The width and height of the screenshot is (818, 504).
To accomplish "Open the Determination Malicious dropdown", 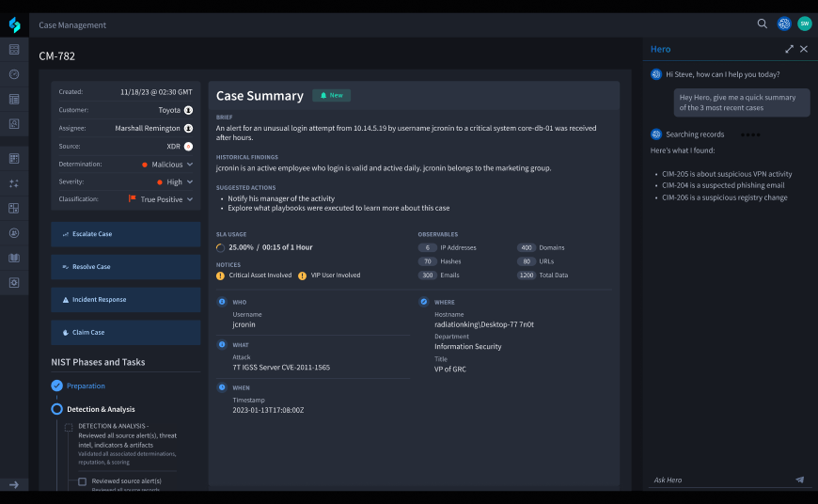I will click(190, 165).
